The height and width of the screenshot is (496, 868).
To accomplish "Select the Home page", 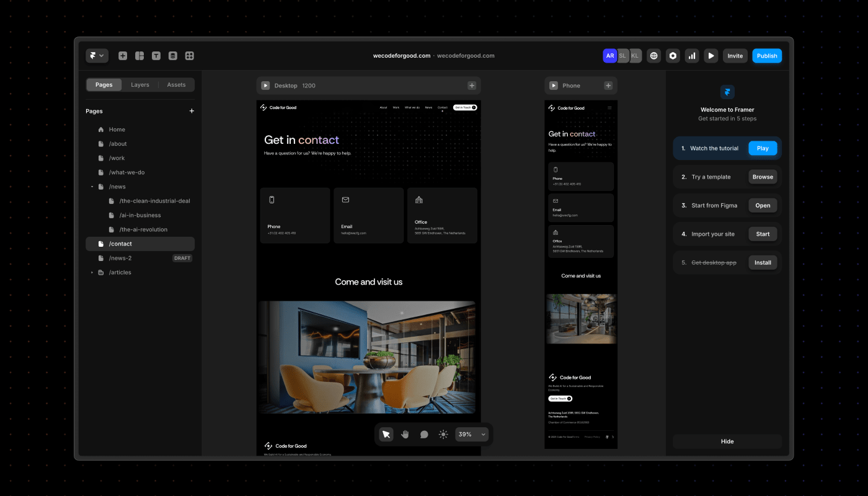I will click(x=140, y=130).
